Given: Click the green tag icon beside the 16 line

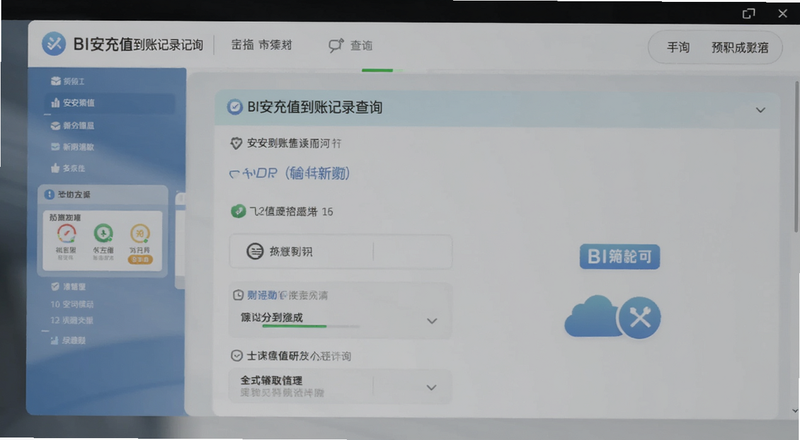Looking at the screenshot, I should 238,211.
